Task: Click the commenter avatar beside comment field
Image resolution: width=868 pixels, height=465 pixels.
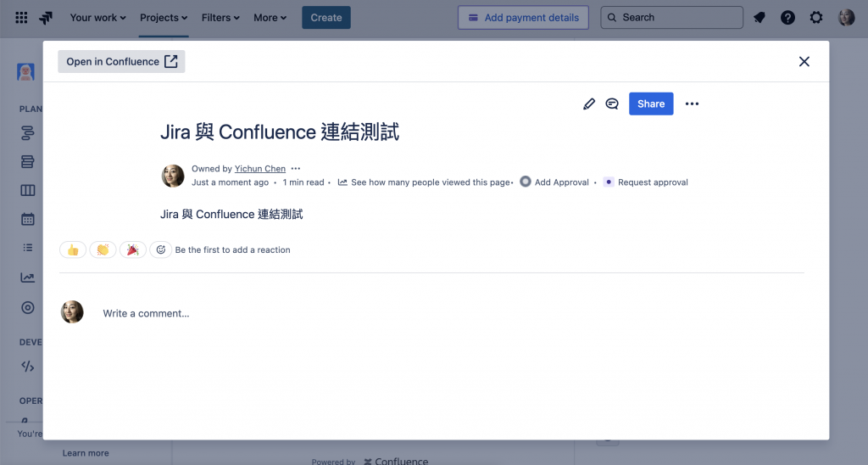Action: [72, 312]
